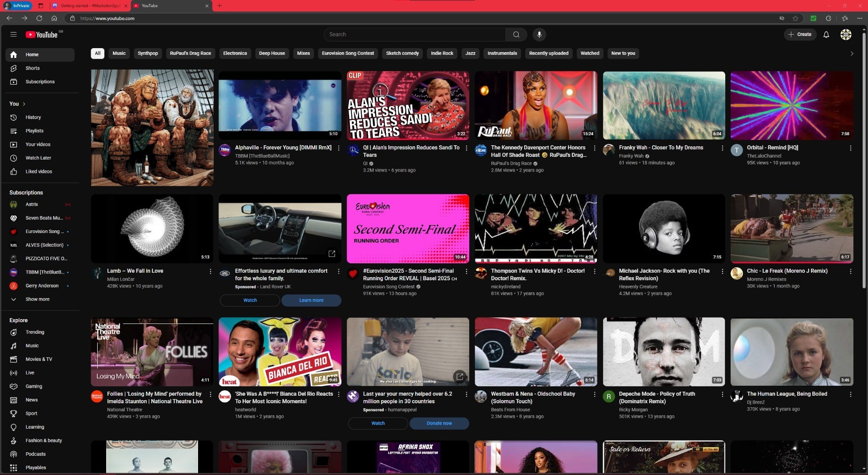Open more options for Alphaville video
Image resolution: width=868 pixels, height=475 pixels.
point(339,148)
